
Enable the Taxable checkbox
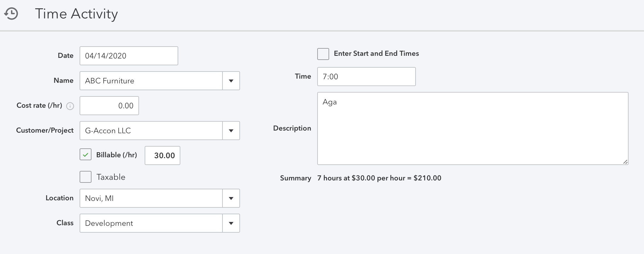[x=86, y=177]
